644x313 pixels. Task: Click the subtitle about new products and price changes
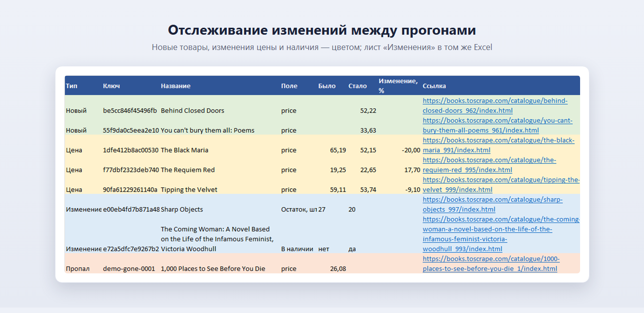(x=322, y=48)
